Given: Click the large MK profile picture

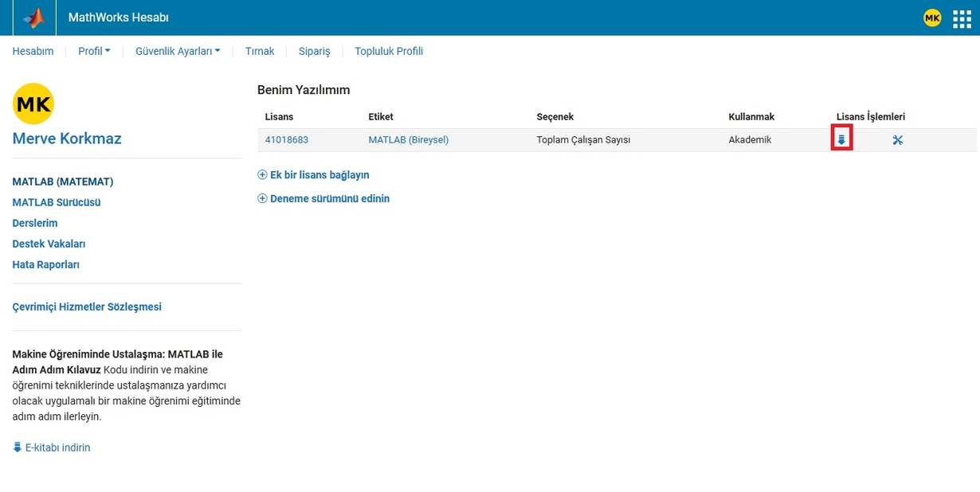Looking at the screenshot, I should point(33,103).
